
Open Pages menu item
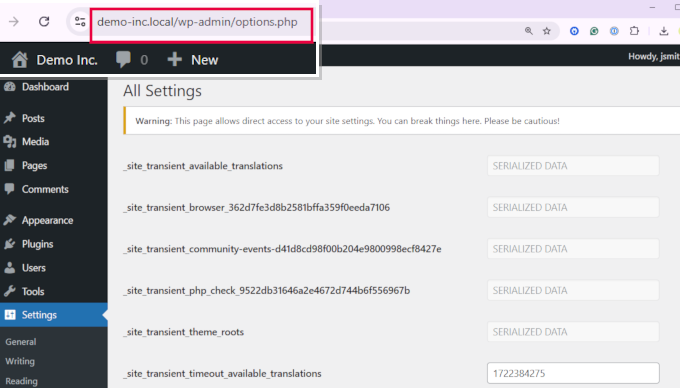pos(34,166)
